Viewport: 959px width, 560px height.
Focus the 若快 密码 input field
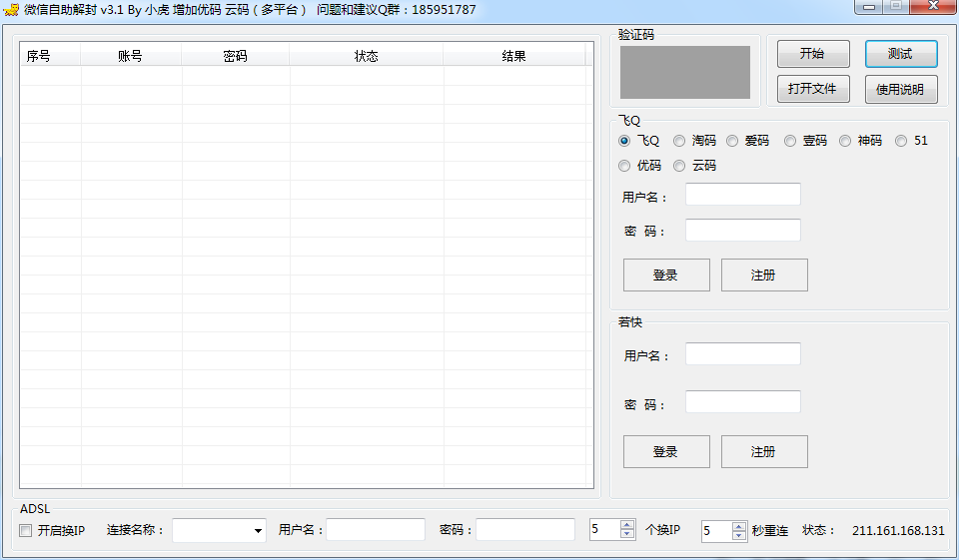(742, 401)
